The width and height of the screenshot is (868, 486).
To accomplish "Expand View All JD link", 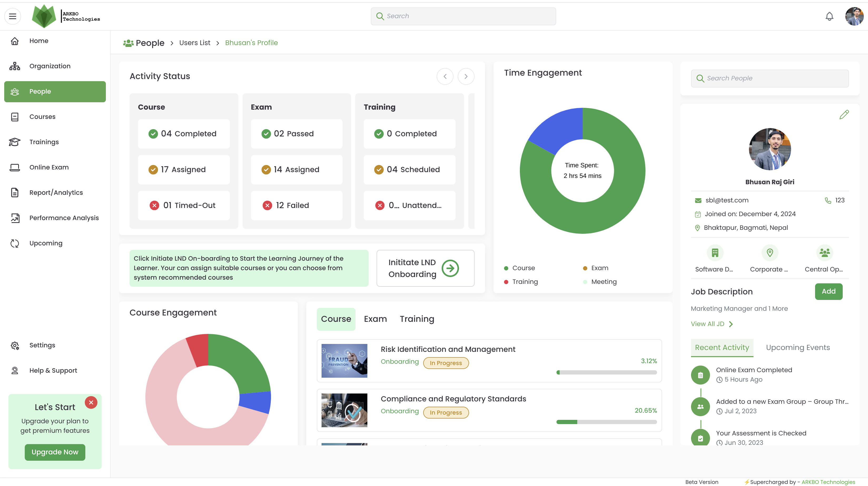I will click(x=712, y=324).
